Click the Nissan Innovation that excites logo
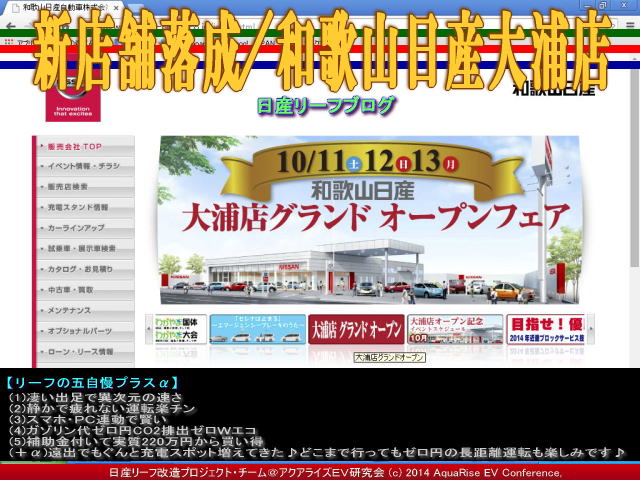Viewport: 640px width, 480px height. click(x=73, y=98)
